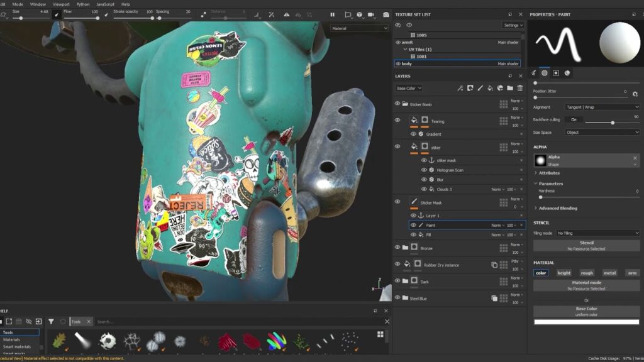Click the instance icon on Rubber Dry instance layer
The image size is (644, 362).
pyautogui.click(x=494, y=265)
